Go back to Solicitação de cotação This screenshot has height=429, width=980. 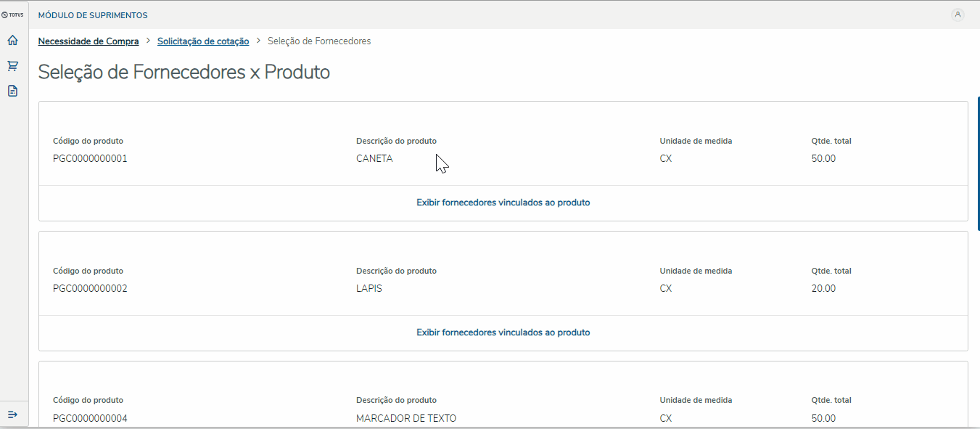203,41
